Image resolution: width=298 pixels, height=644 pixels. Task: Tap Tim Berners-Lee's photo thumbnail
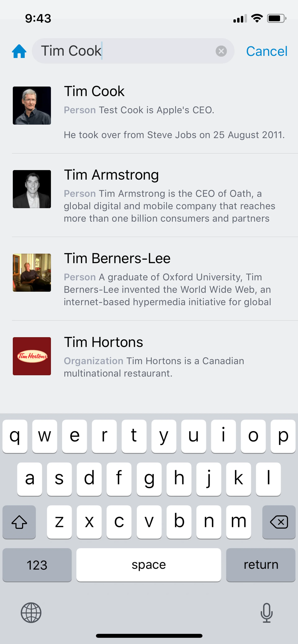32,273
